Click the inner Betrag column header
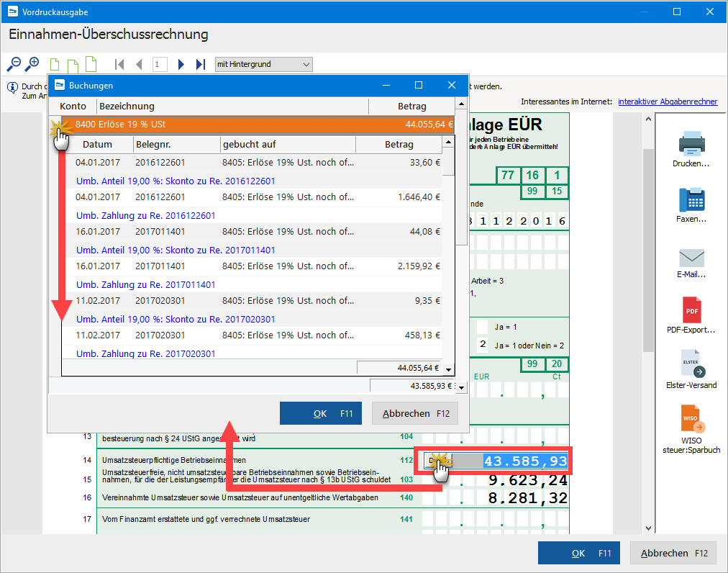The height and width of the screenshot is (573, 728). coord(399,145)
